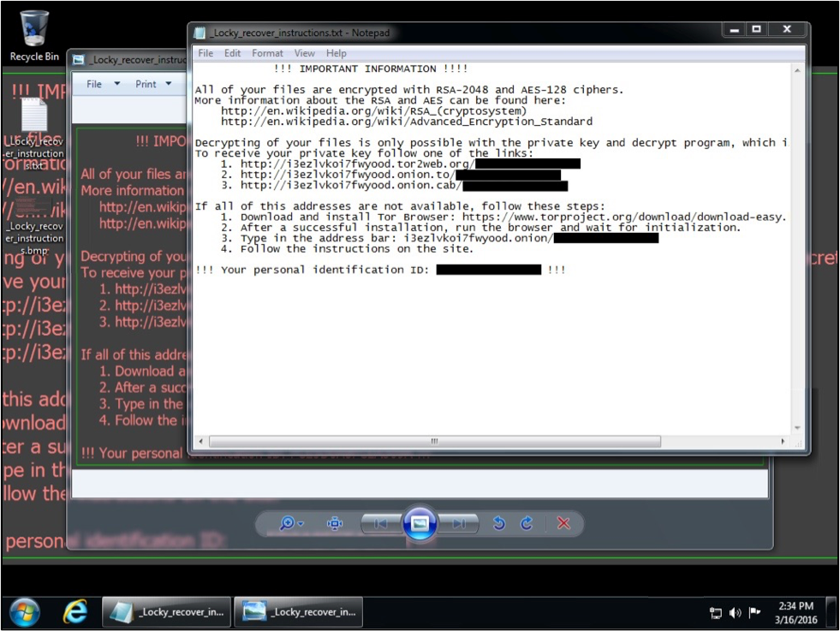
Task: Close the Notepad window
Action: 787,29
